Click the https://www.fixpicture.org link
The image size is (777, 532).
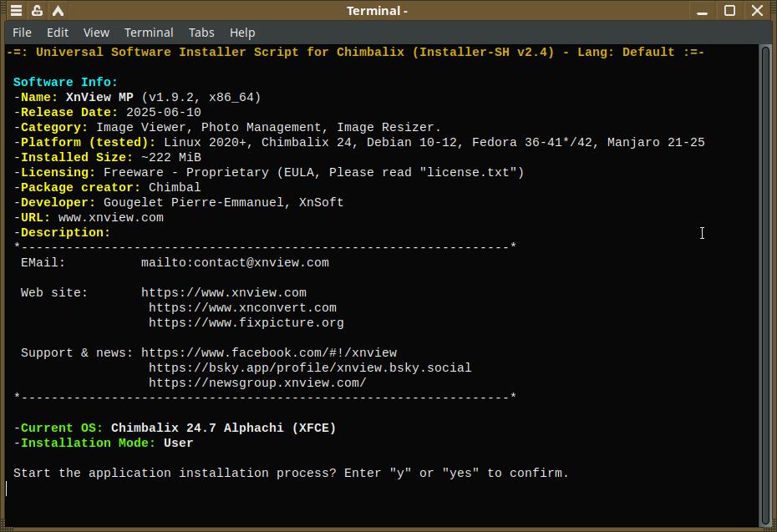click(246, 323)
